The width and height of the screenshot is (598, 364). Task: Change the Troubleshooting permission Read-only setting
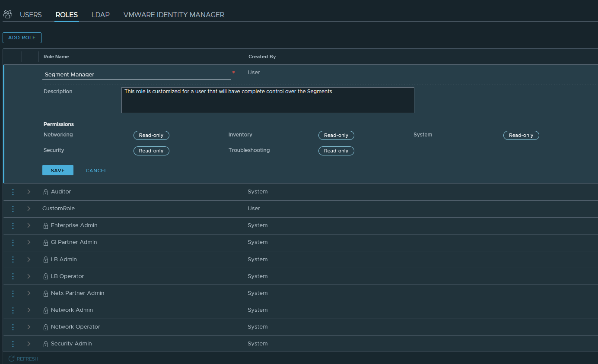[x=336, y=151]
